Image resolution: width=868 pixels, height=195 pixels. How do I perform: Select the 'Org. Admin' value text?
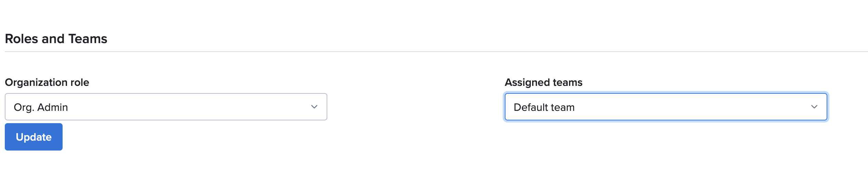[x=41, y=107]
